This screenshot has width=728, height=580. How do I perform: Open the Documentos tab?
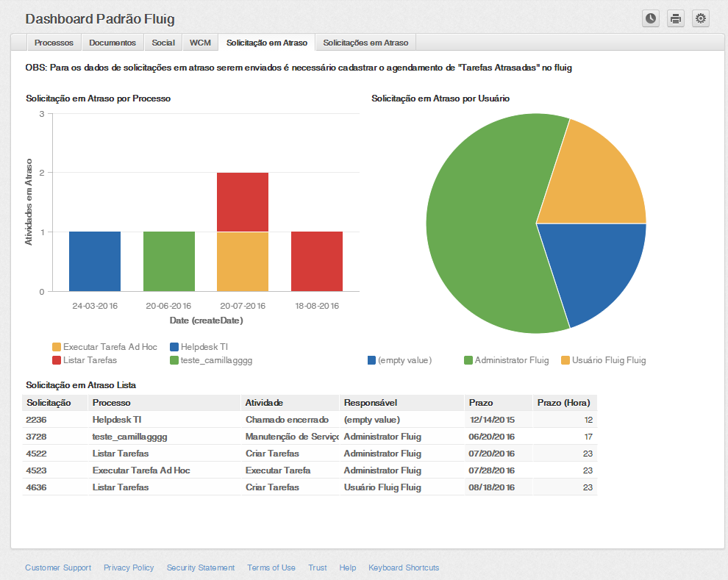click(x=113, y=43)
